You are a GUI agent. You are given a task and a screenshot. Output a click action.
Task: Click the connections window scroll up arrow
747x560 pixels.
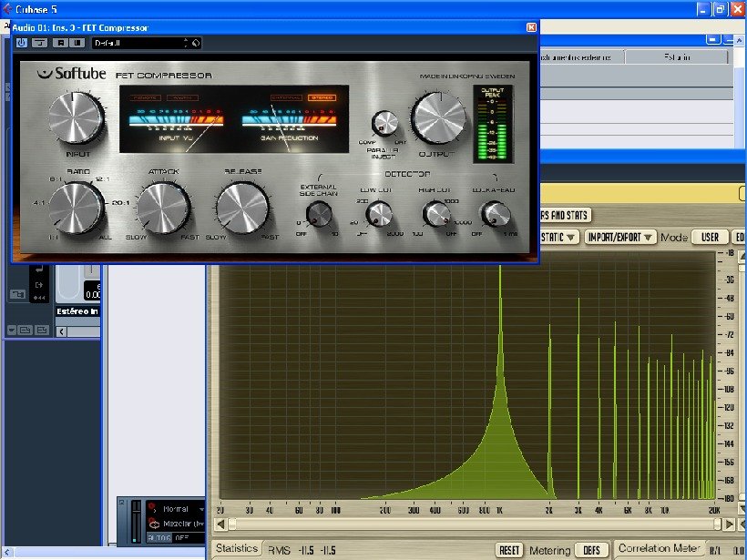(740, 41)
